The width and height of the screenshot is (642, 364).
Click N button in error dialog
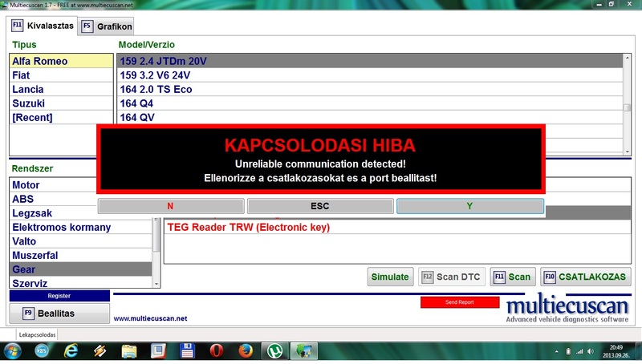tap(171, 206)
